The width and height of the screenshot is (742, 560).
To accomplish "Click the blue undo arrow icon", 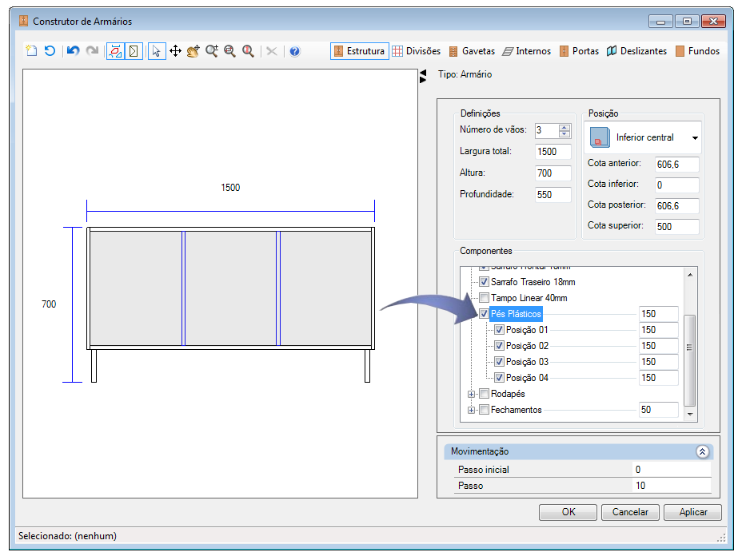I will [x=73, y=51].
